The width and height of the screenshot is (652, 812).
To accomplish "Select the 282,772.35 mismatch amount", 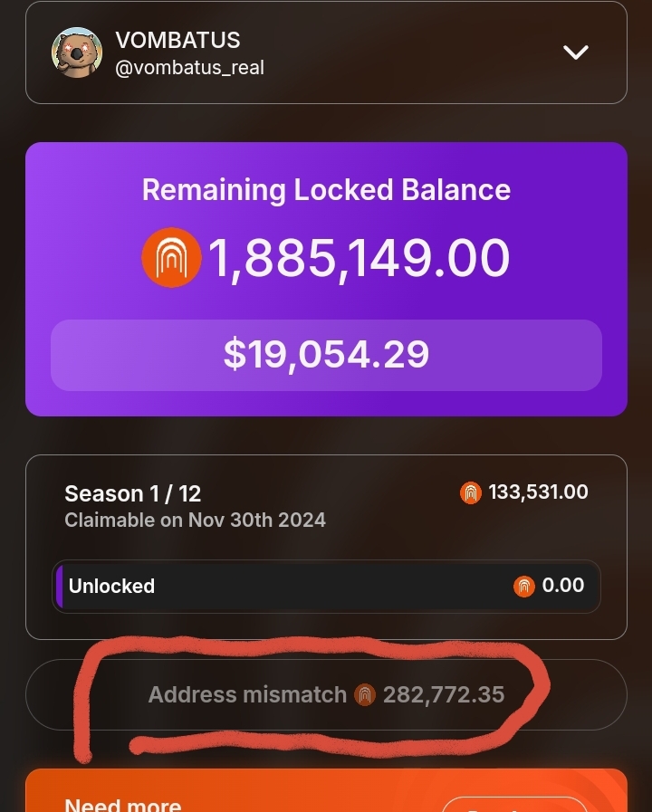I will point(444,695).
